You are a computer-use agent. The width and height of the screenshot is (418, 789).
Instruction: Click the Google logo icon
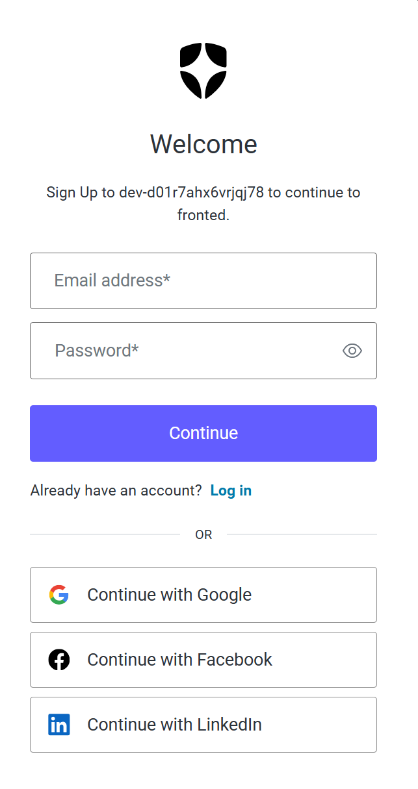pyautogui.click(x=59, y=595)
